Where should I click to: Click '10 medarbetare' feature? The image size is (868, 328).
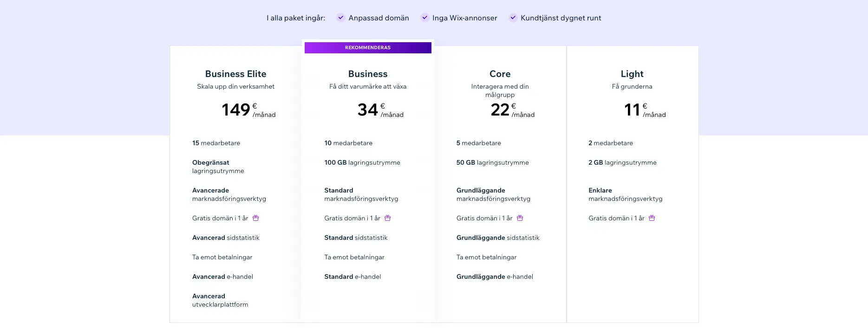click(x=348, y=143)
